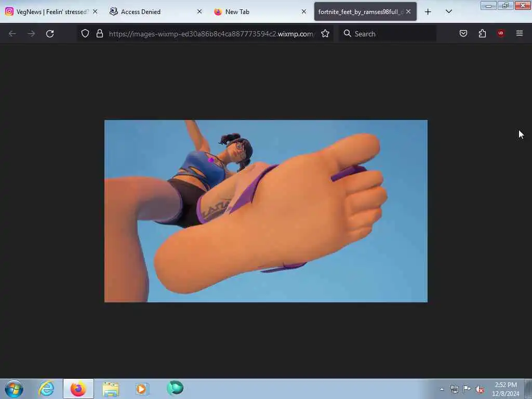Expand the list all tabs dropdown
The width and height of the screenshot is (532, 399).
tap(448, 11)
